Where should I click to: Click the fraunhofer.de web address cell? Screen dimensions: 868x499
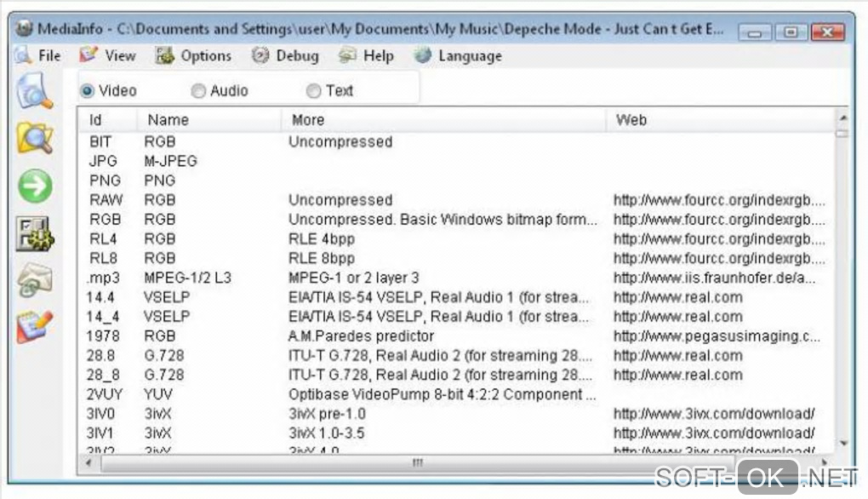click(714, 278)
